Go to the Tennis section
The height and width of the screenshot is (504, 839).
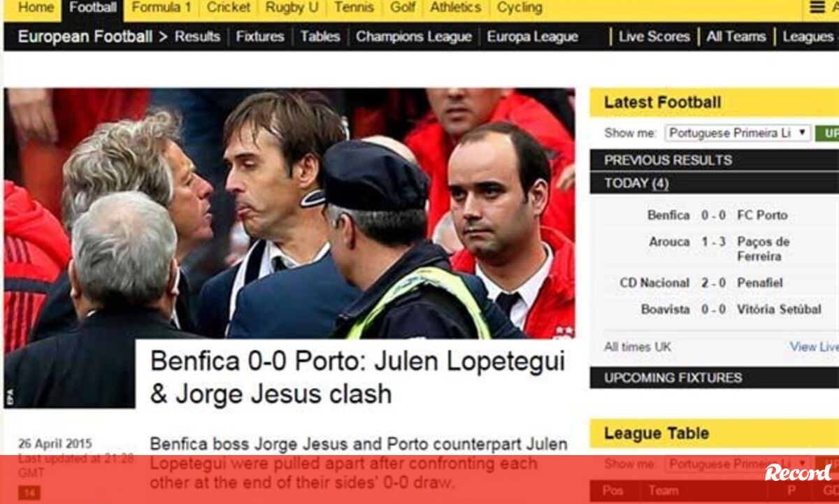[x=354, y=8]
